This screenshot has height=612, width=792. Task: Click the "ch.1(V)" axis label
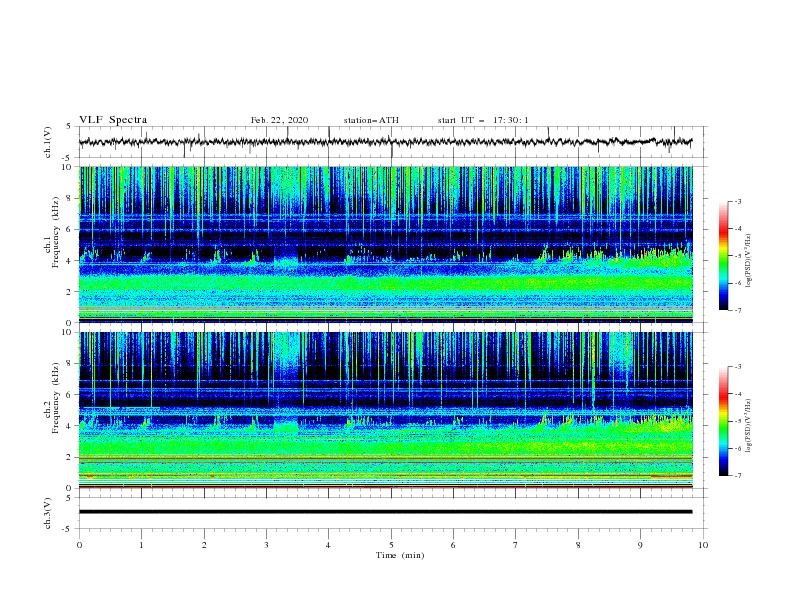[x=48, y=142]
